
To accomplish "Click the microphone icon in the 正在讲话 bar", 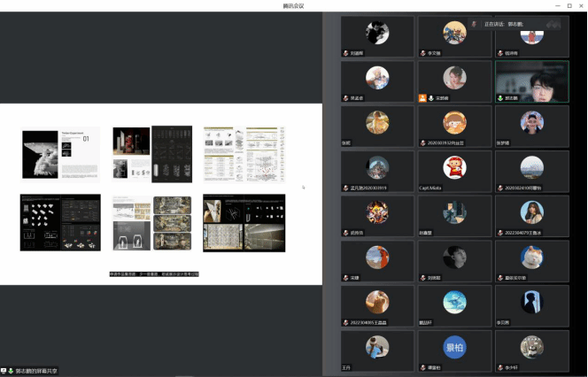I will click(475, 24).
